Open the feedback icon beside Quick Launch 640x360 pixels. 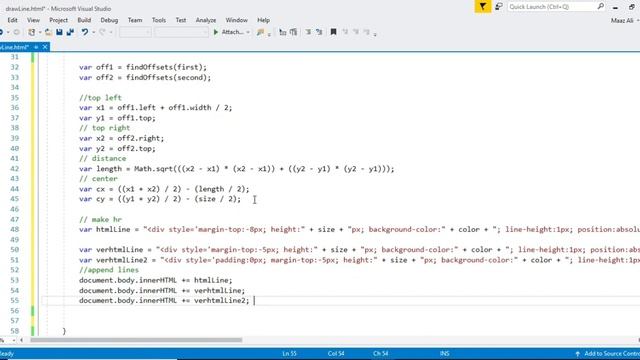[499, 7]
